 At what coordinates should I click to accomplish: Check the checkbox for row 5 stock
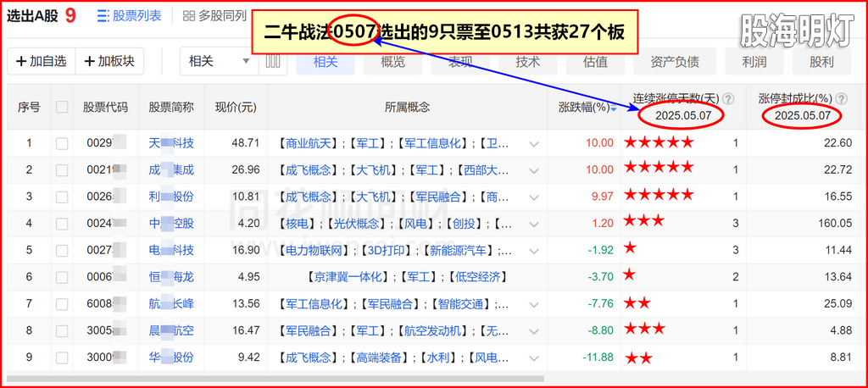pos(62,250)
